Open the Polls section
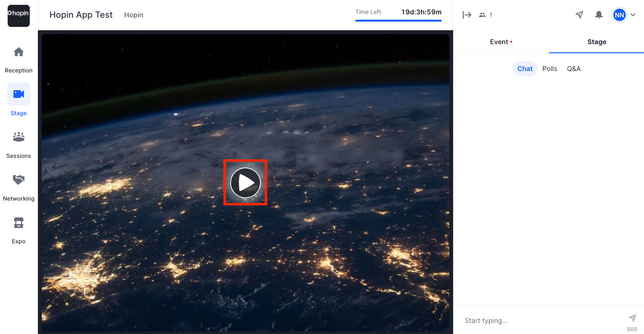The width and height of the screenshot is (644, 334). point(550,69)
